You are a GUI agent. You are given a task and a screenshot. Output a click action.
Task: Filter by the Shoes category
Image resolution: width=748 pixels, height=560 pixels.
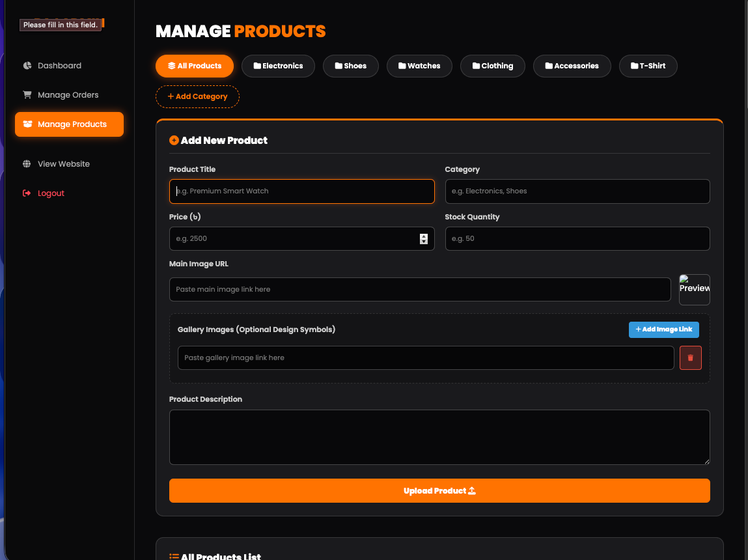pos(351,66)
